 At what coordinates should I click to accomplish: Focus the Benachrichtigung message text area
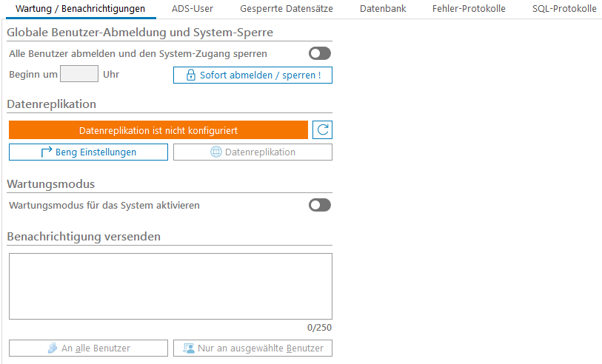coord(170,286)
